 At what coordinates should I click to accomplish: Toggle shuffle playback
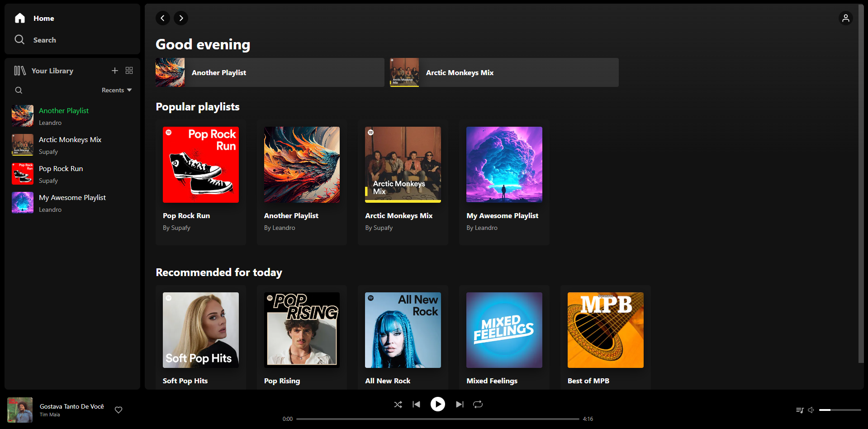(398, 405)
